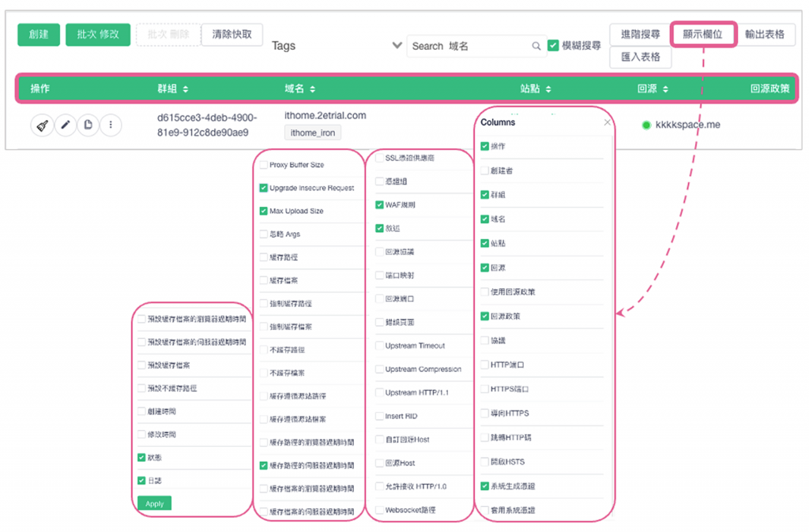The height and width of the screenshot is (532, 809).
Task: Check the HTTP端口 column checkbox
Action: click(484, 365)
